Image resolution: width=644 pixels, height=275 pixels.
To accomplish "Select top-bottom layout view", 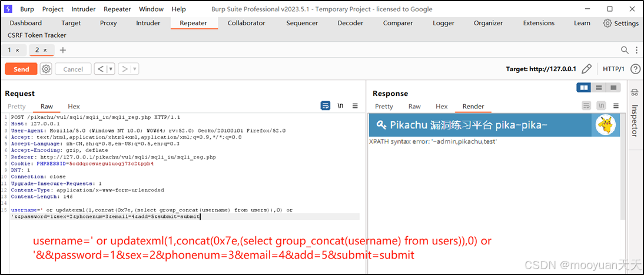I will tap(599, 88).
